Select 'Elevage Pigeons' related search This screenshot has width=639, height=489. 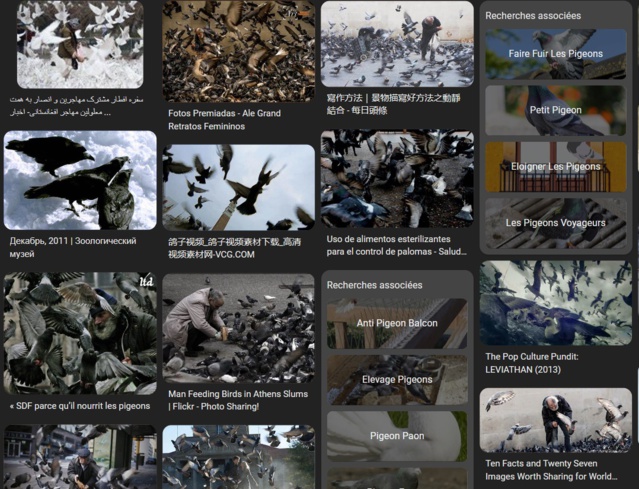coord(397,380)
